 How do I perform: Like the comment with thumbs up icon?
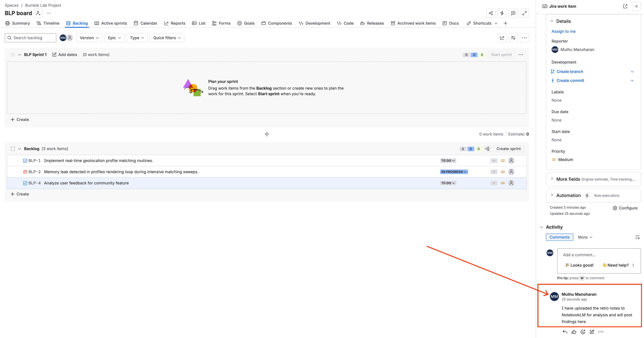tap(574, 332)
